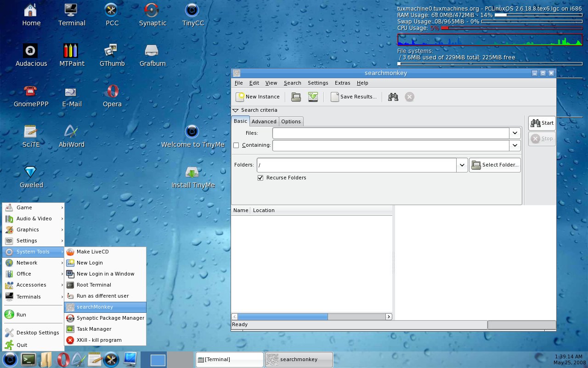Click the Run entry in the main menu
Viewport: 588px width, 368px height.
pos(33,315)
